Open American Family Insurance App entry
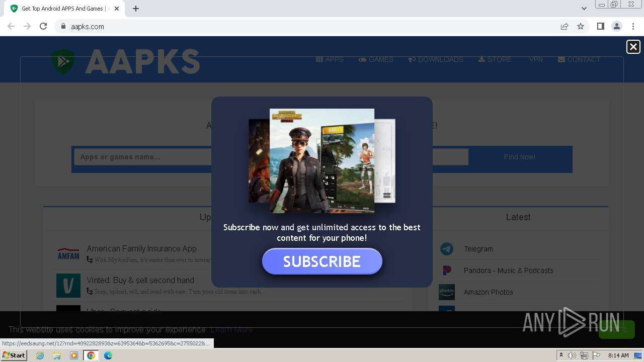This screenshot has width=644, height=362. (x=141, y=248)
